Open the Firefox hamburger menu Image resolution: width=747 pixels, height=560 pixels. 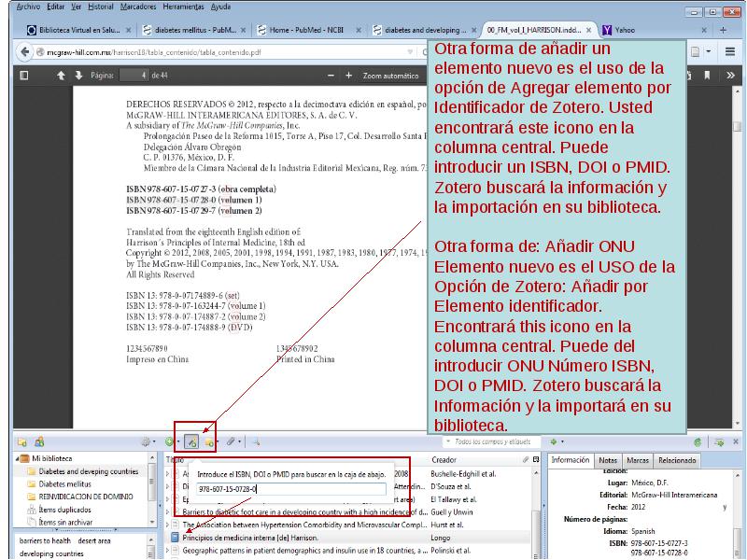[x=730, y=51]
